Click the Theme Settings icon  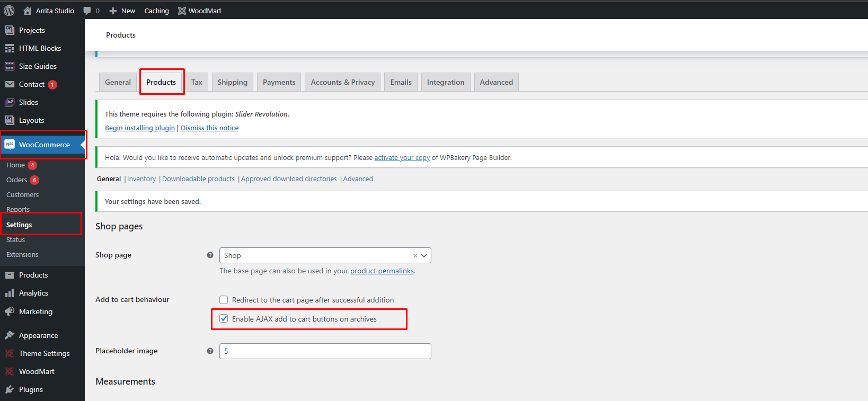10,353
